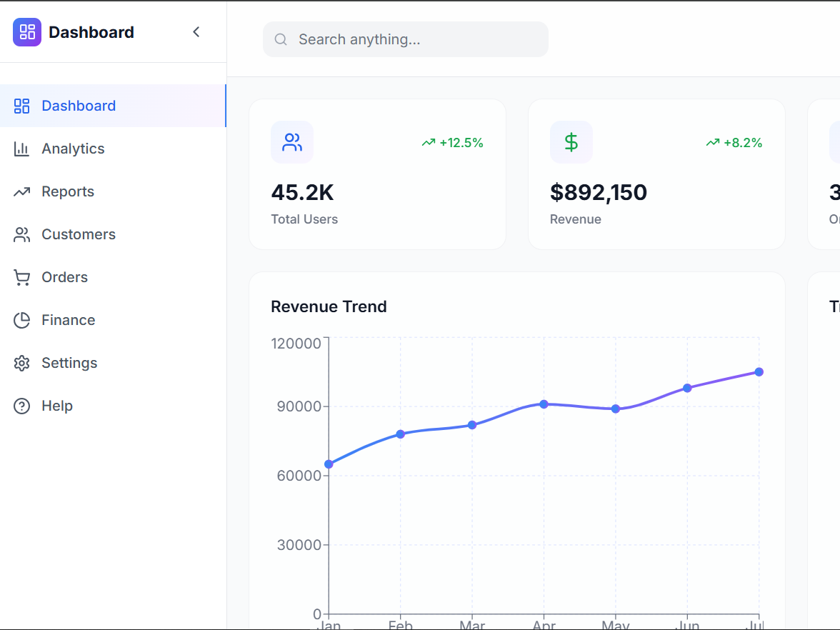Open Reports via the trend arrow icon

pyautogui.click(x=21, y=191)
